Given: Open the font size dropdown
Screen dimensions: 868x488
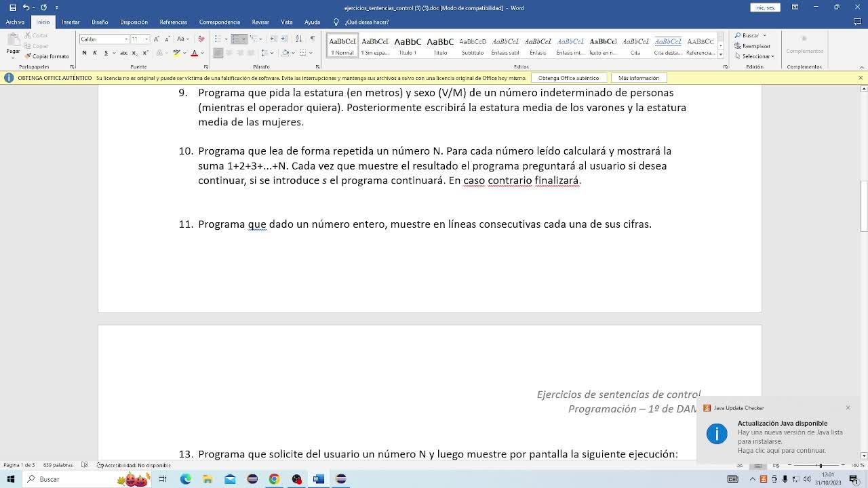Looking at the screenshot, I should 146,39.
